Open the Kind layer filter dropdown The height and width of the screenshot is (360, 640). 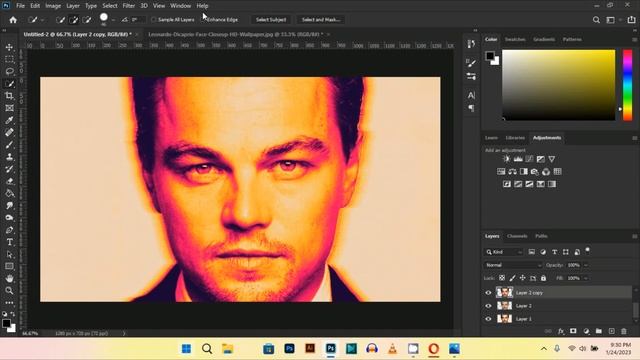[504, 252]
